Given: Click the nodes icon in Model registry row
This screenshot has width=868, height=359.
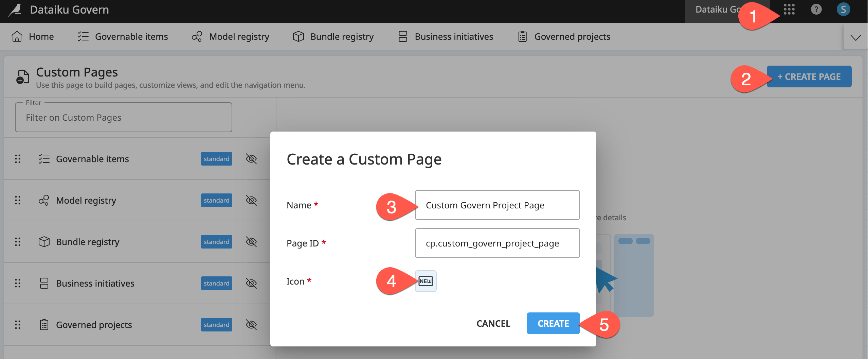Looking at the screenshot, I should coord(44,200).
